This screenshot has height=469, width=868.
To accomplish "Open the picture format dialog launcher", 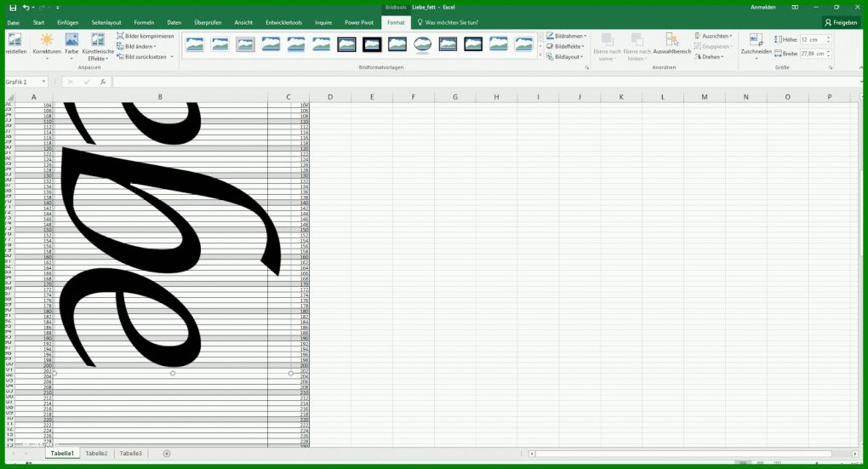I will click(x=587, y=67).
